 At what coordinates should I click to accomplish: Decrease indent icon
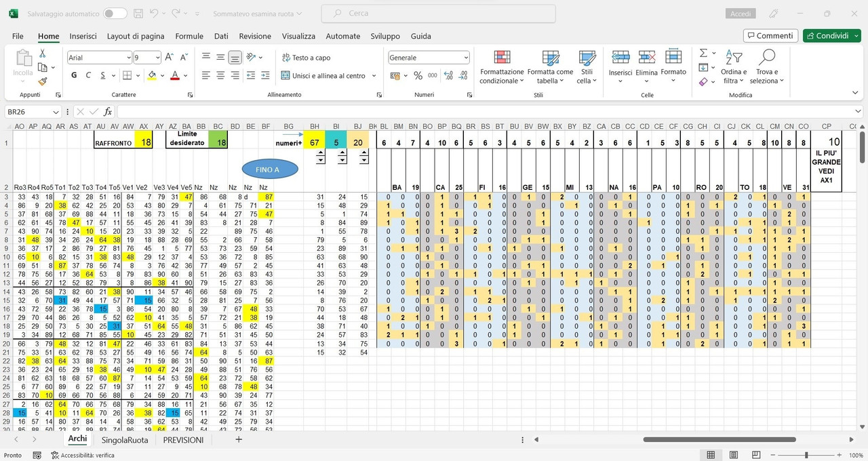pyautogui.click(x=252, y=75)
